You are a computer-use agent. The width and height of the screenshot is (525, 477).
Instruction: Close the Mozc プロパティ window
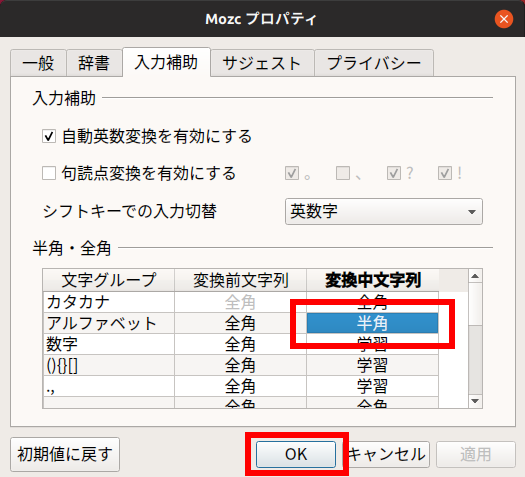pyautogui.click(x=504, y=19)
